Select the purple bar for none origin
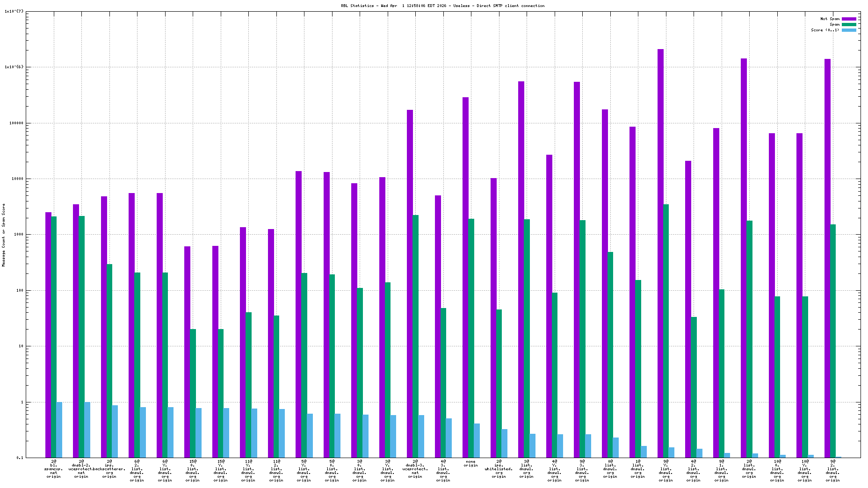 (x=465, y=277)
